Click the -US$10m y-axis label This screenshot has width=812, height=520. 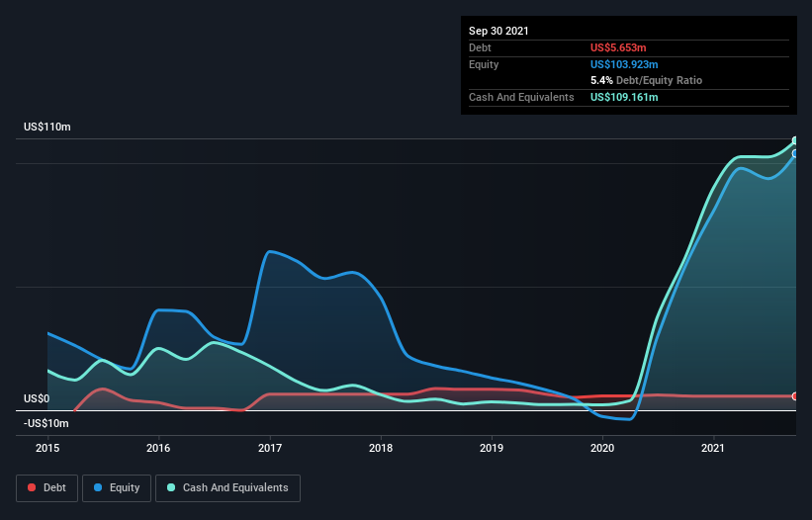coord(46,424)
